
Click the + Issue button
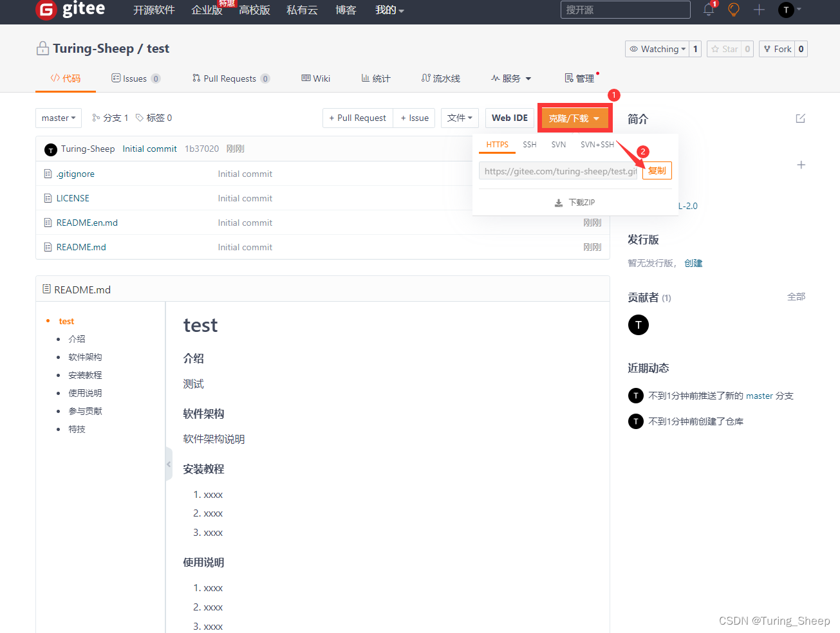415,118
